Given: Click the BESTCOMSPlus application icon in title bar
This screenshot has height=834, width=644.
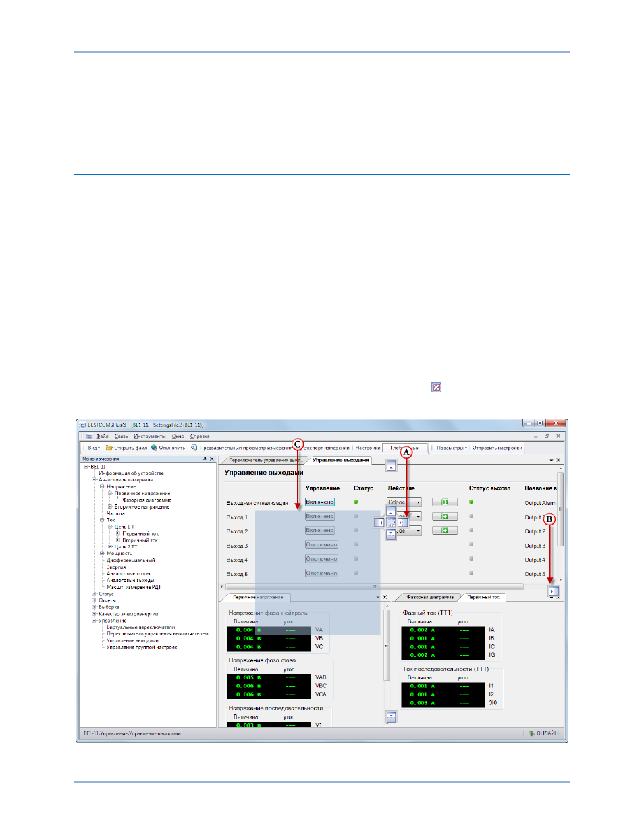Looking at the screenshot, I should [82, 425].
